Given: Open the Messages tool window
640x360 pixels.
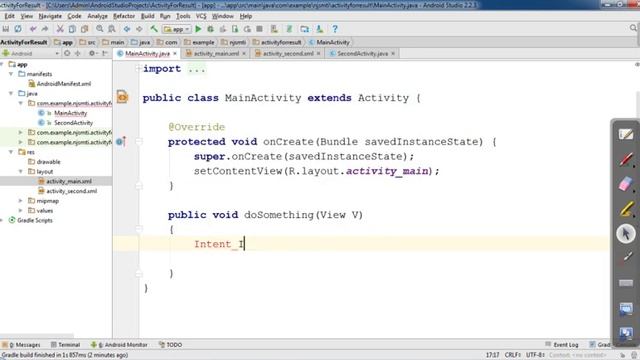Looking at the screenshot, I should [21, 345].
